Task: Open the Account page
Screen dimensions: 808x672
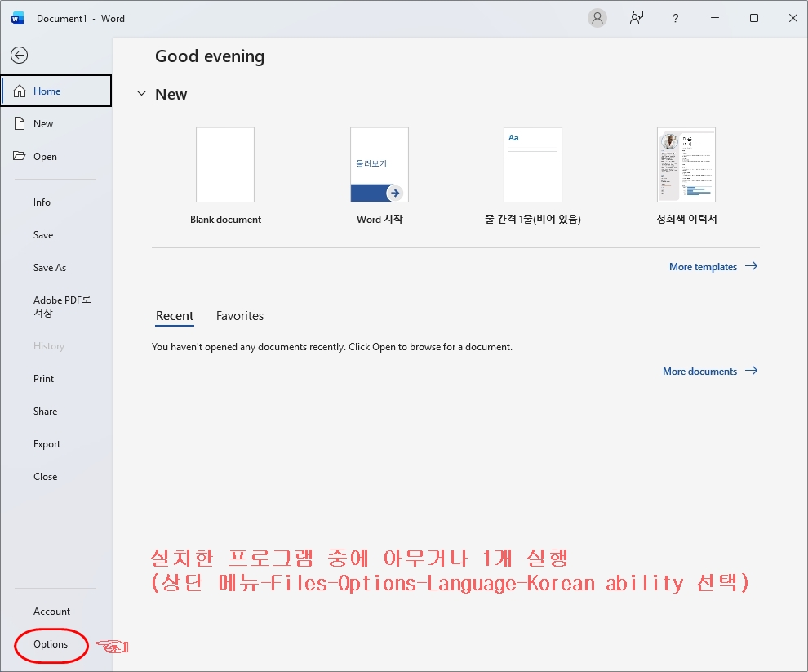Action: click(51, 612)
